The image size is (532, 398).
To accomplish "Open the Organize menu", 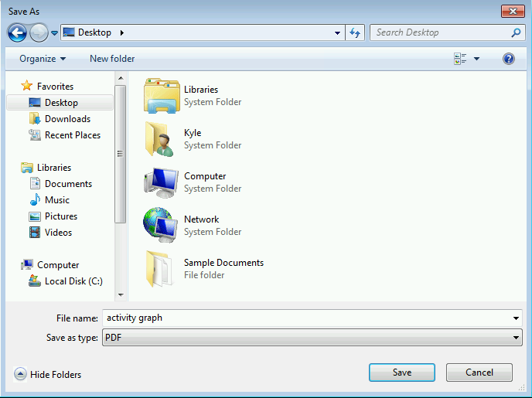I will (x=43, y=59).
